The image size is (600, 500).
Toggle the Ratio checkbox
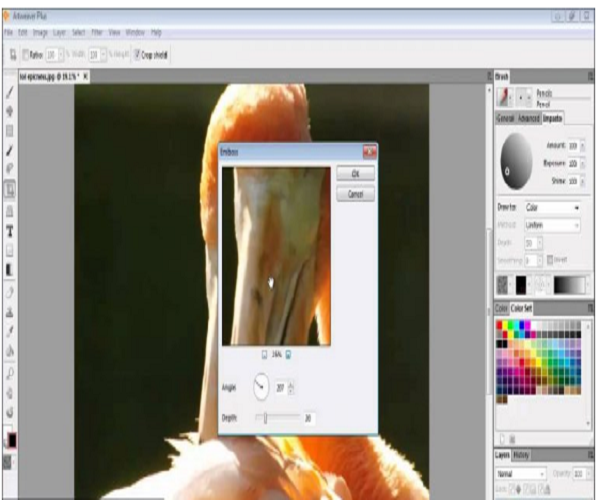coord(25,55)
